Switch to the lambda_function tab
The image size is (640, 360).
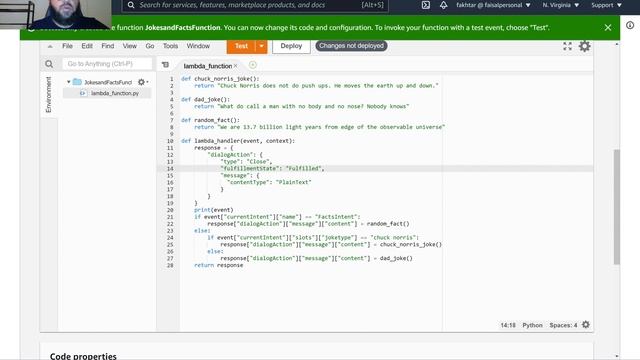208,66
